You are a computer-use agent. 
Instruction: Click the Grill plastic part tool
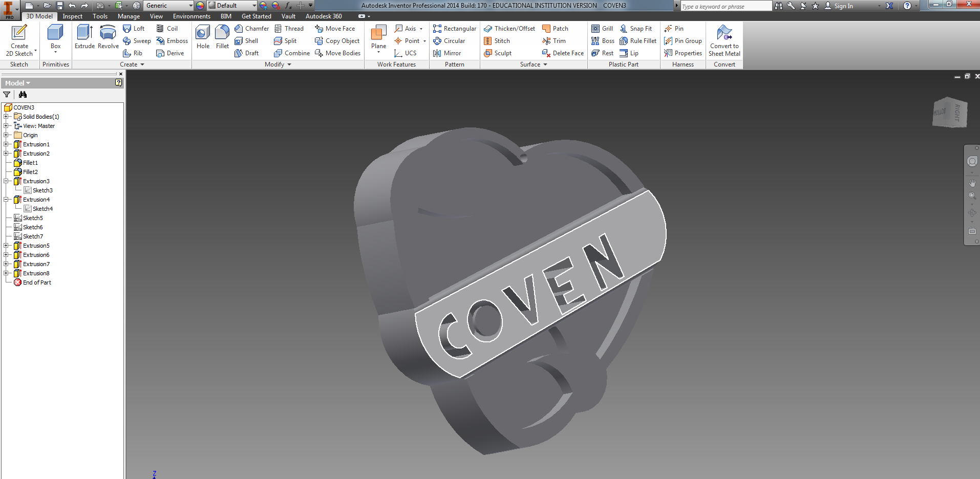(x=602, y=29)
